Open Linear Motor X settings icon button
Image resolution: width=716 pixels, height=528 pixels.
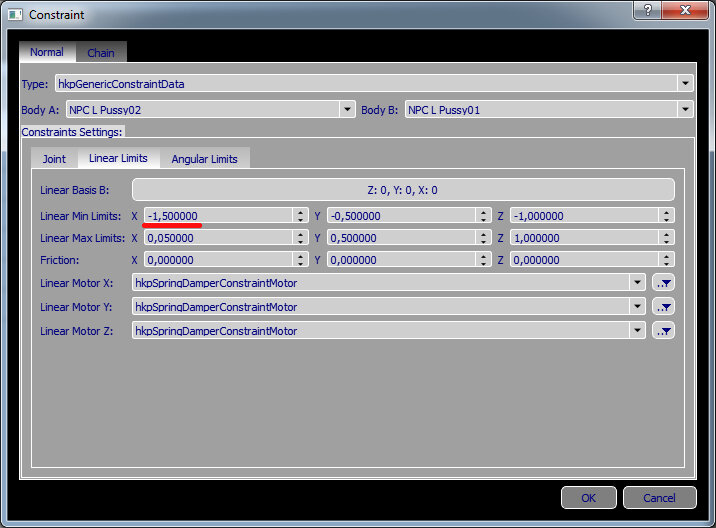point(663,283)
